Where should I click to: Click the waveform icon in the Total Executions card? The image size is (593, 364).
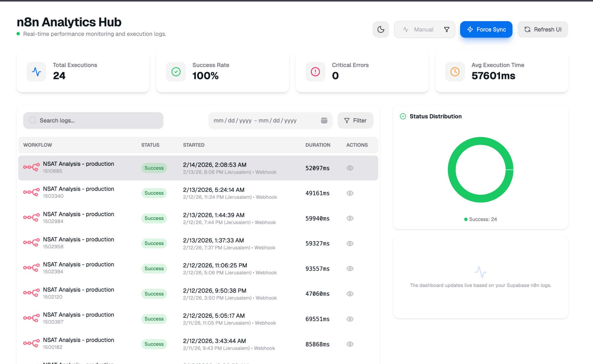pos(36,71)
